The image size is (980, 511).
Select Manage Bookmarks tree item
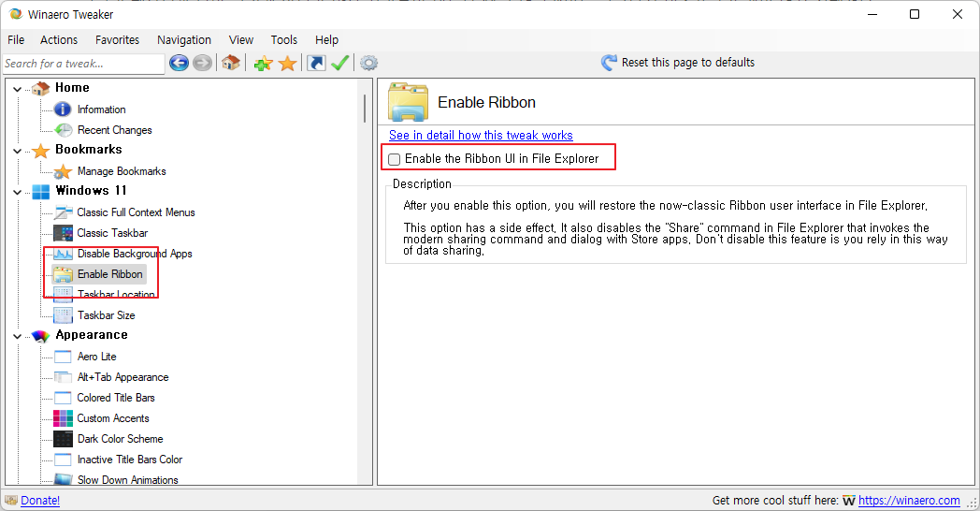coord(122,171)
